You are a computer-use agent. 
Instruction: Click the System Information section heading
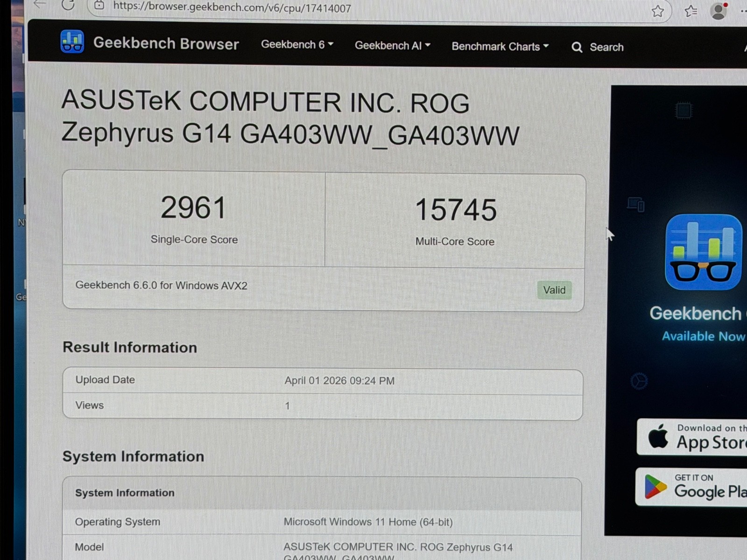(x=133, y=456)
